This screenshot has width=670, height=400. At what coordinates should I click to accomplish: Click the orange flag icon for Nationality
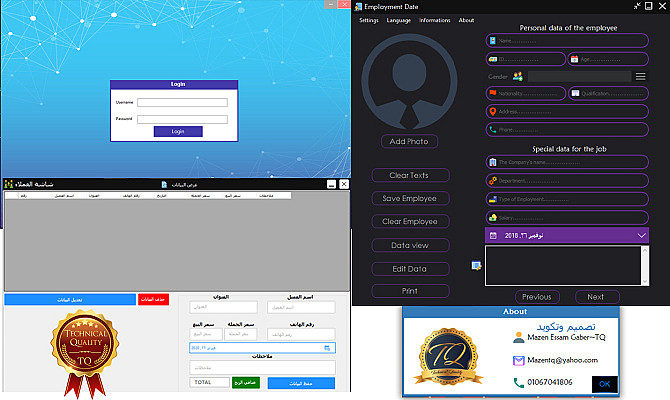point(493,93)
